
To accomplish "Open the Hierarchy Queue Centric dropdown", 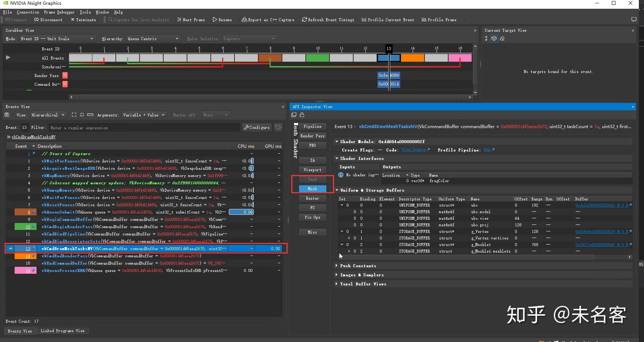I will 153,39.
